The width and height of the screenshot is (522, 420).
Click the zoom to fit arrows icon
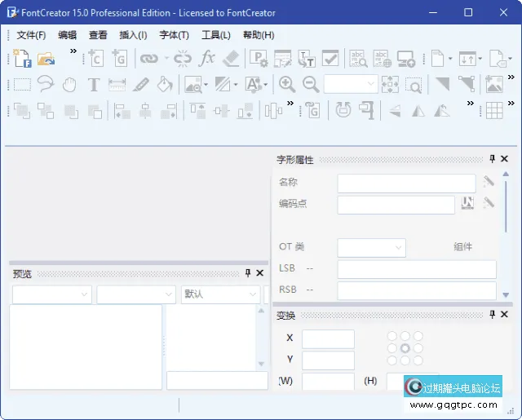pyautogui.click(x=390, y=85)
